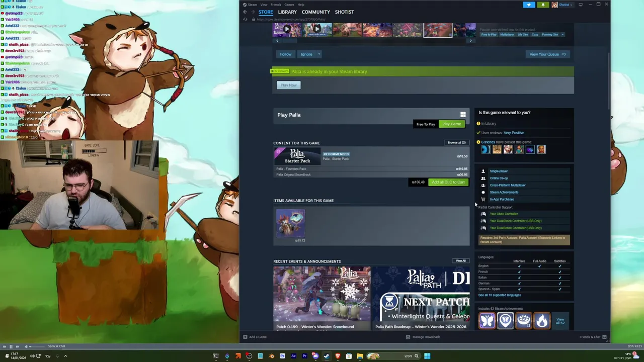The image size is (644, 362).
Task: Open the Steam menu
Action: (252, 5)
